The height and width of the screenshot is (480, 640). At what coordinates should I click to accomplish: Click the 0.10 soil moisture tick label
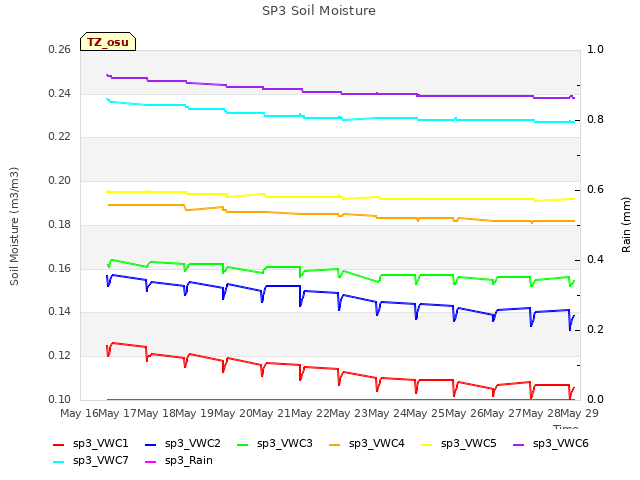point(60,399)
